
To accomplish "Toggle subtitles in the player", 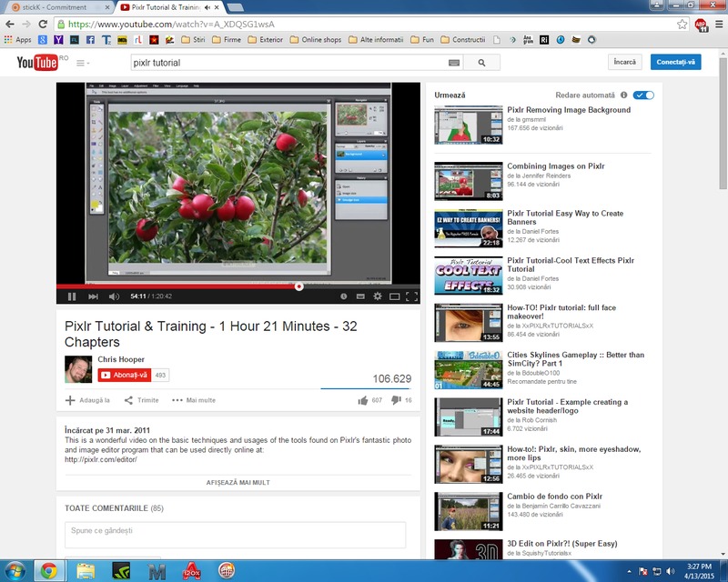I will click(x=360, y=296).
